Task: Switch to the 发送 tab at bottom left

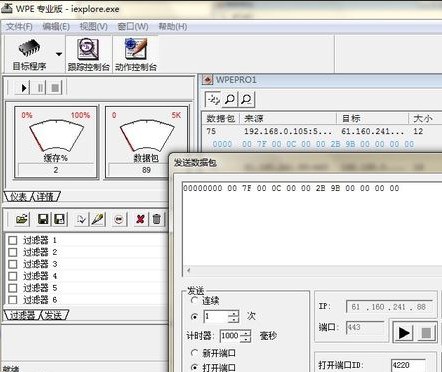Action: point(54,315)
